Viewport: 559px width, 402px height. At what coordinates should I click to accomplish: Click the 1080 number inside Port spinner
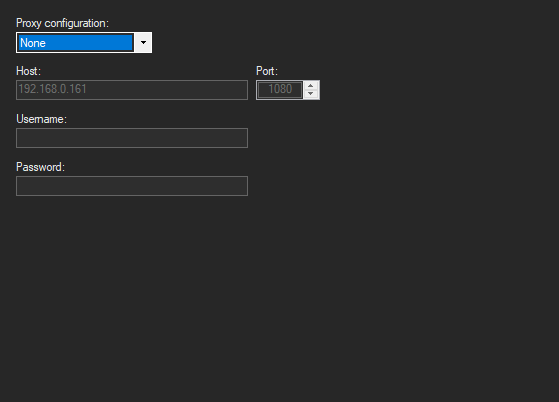click(x=280, y=89)
